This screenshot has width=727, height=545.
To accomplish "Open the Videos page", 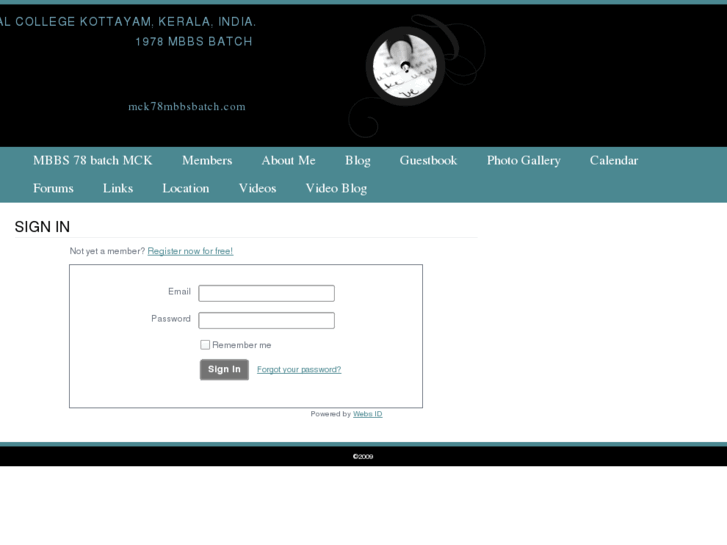I will click(x=257, y=188).
